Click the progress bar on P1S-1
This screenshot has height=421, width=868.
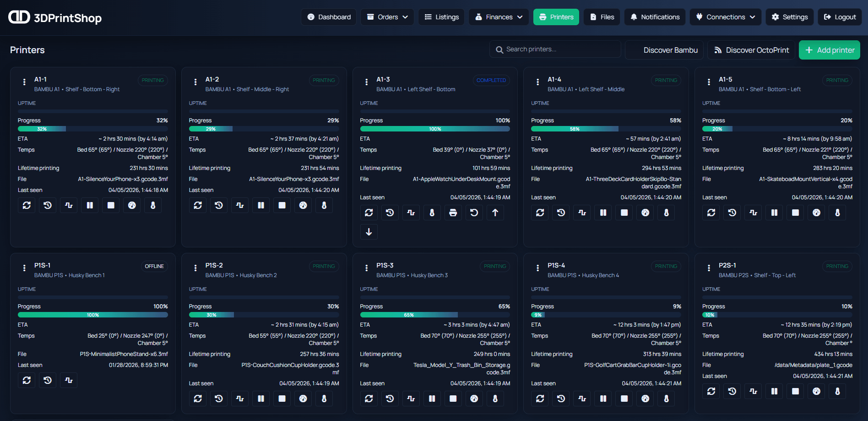tap(92, 315)
